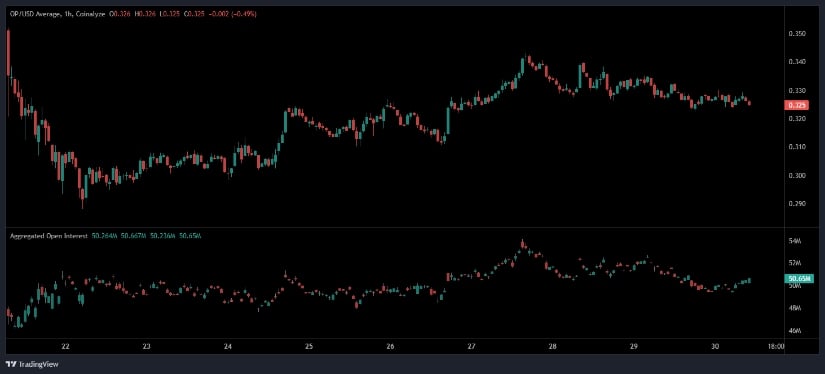Image resolution: width=825 pixels, height=374 pixels.
Task: Click the 18:00 time axis label
Action: tap(776, 347)
